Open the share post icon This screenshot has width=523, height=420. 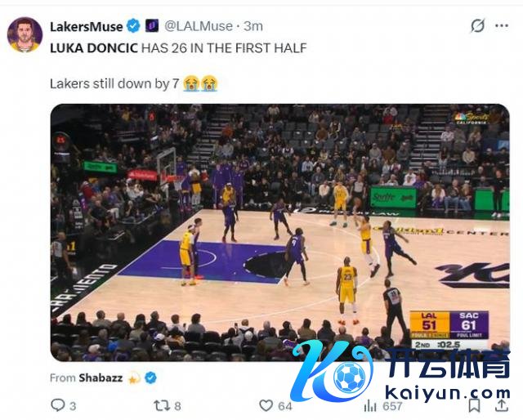[x=501, y=405]
